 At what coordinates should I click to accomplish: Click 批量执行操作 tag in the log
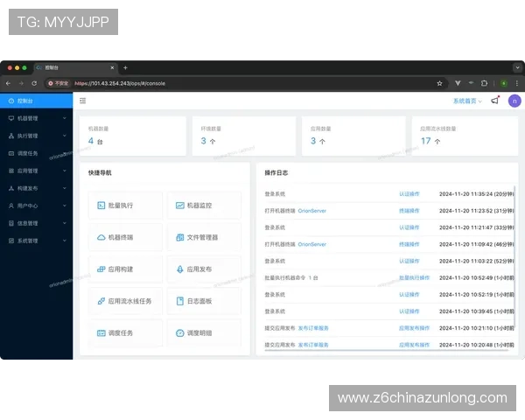[414, 277]
